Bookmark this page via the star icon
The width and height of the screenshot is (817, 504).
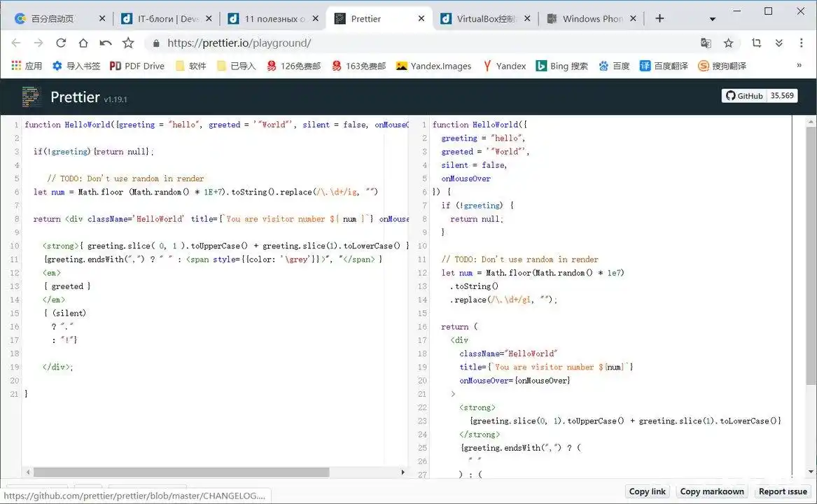(728, 43)
